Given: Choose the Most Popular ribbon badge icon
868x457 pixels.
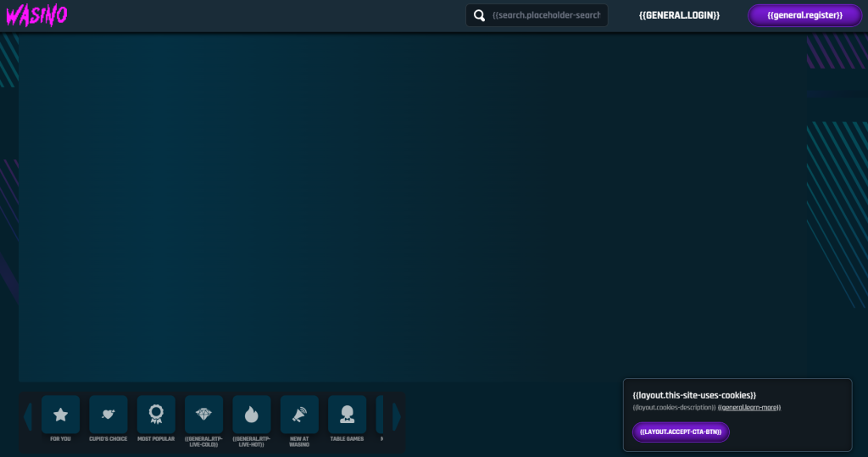Looking at the screenshot, I should click(156, 414).
